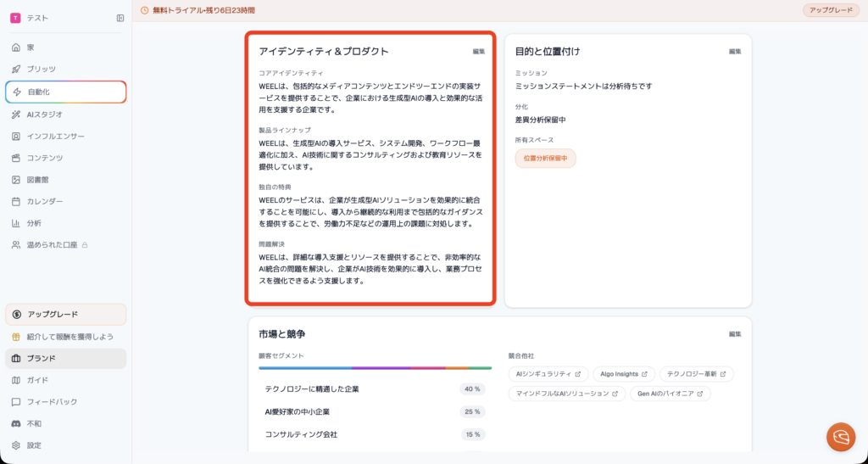
Task: Open the AIシンギュラリティ competitor chip
Action: click(x=548, y=374)
